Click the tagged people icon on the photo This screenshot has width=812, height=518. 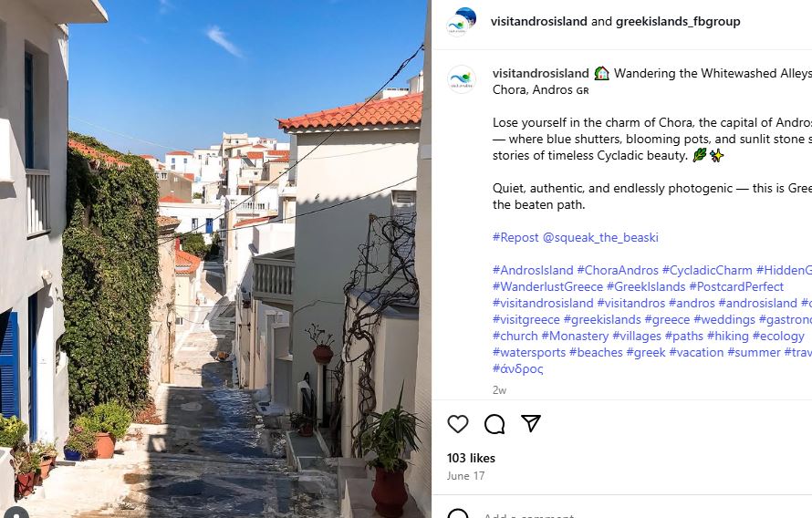[x=16, y=513]
